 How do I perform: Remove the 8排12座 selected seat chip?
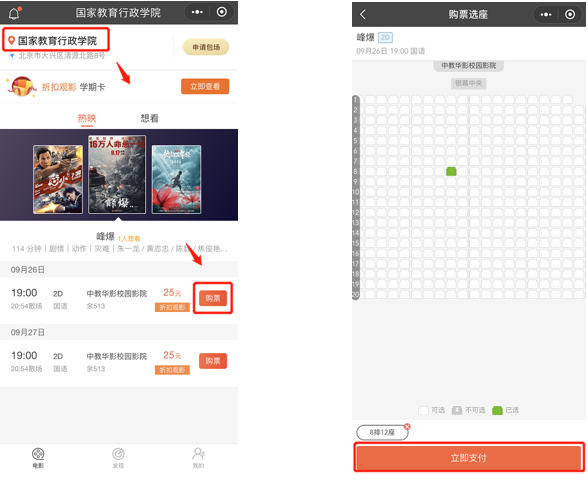407,426
